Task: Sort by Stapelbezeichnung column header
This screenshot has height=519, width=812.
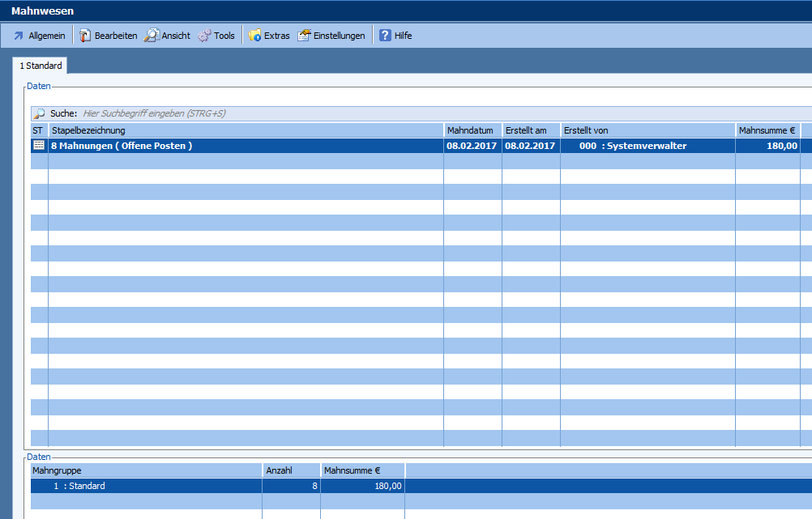Action: pyautogui.click(x=243, y=130)
